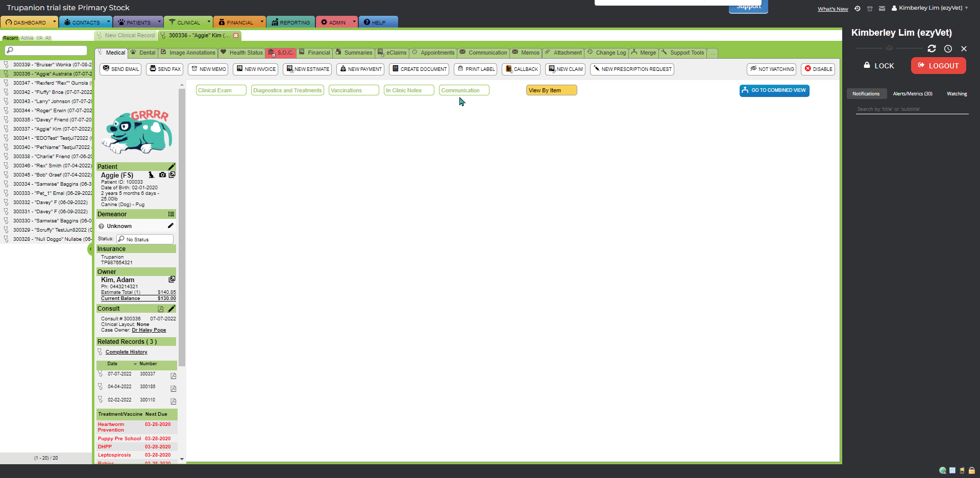
Task: Switch the records filter to All
Action: [48, 38]
